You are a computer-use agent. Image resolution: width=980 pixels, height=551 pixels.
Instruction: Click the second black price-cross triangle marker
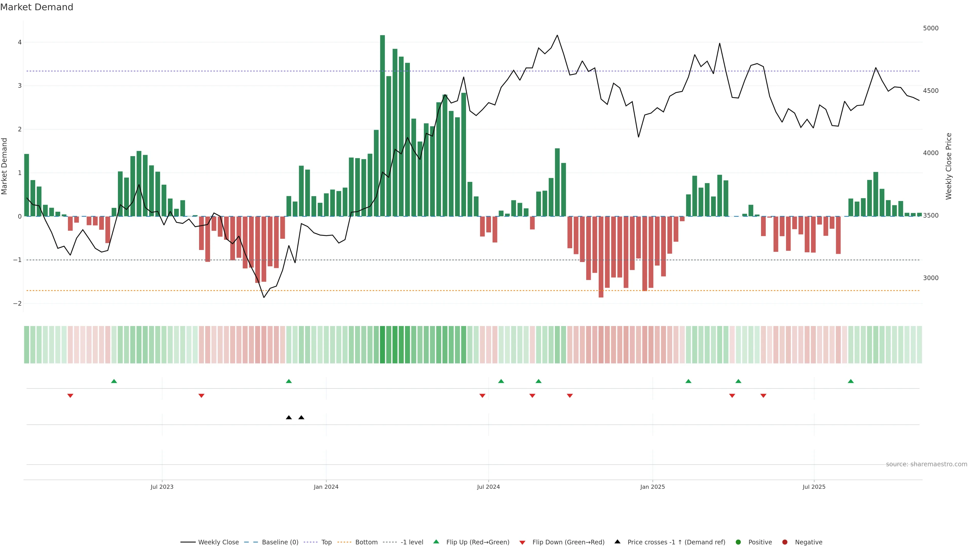coord(301,418)
